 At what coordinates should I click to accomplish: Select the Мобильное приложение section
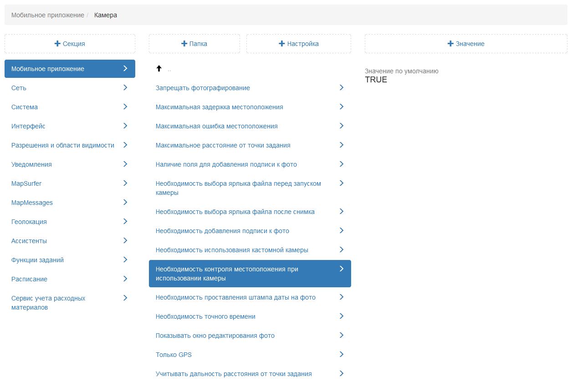point(70,69)
